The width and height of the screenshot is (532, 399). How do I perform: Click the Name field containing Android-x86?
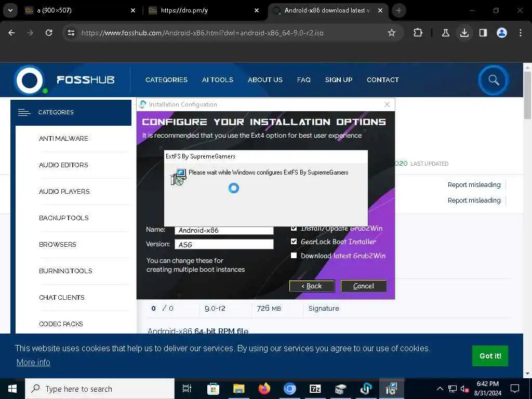pyautogui.click(x=224, y=230)
